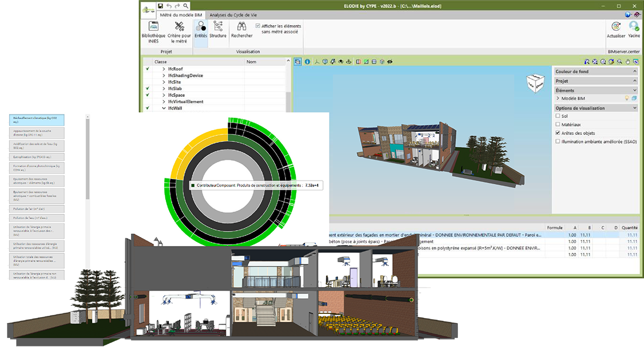The height and width of the screenshot is (352, 644).
Task: Open the Rechercher binoculars search
Action: (x=241, y=30)
